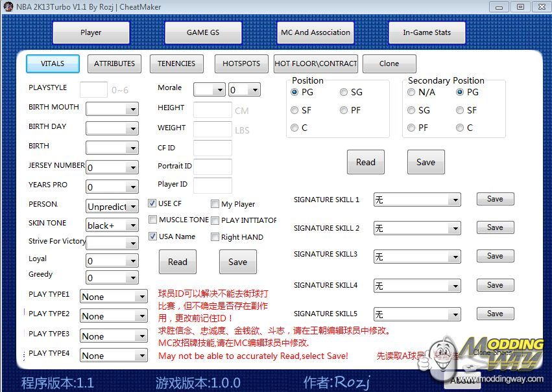Screen dimensions: 552x392
Task: Click the HEIGHT input field
Action: [212, 110]
